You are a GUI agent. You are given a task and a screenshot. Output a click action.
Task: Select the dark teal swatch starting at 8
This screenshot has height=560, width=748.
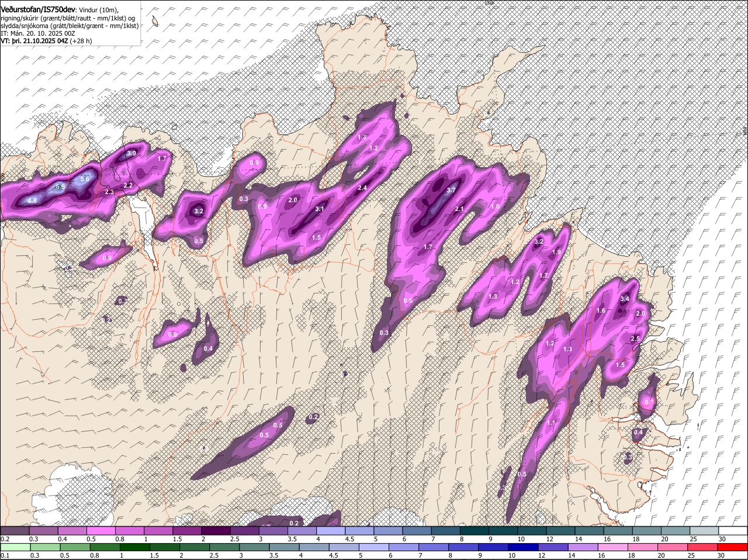[x=473, y=531]
